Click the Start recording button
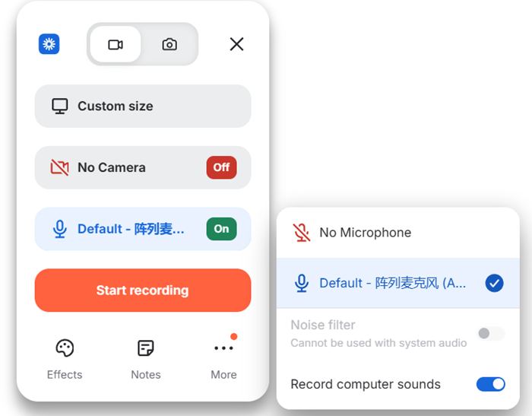The width and height of the screenshot is (532, 416). coord(143,291)
